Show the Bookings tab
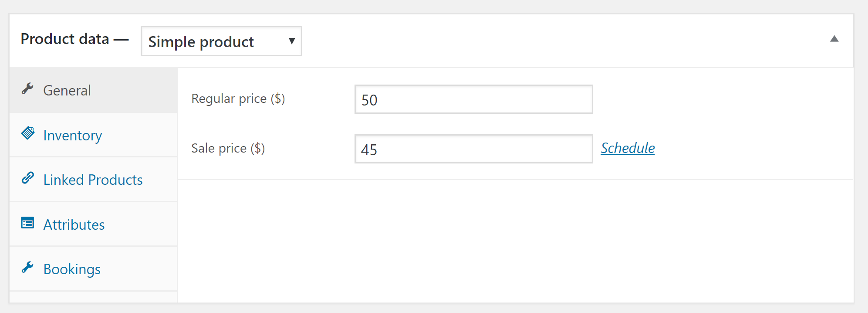The image size is (868, 313). (x=72, y=269)
